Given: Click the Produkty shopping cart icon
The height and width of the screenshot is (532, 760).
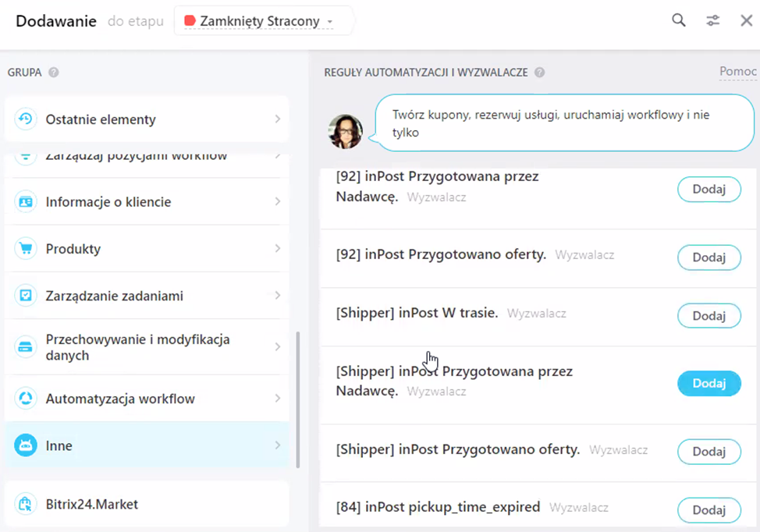Looking at the screenshot, I should pos(26,249).
